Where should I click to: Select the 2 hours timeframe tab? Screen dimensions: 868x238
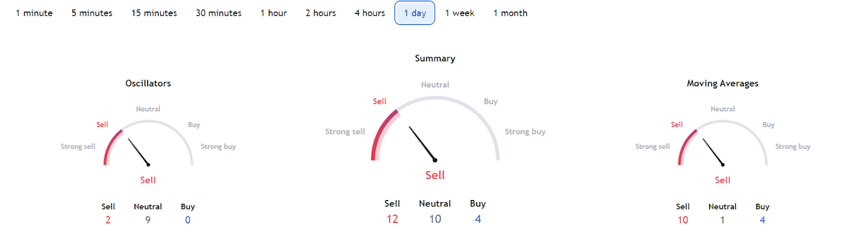click(321, 13)
